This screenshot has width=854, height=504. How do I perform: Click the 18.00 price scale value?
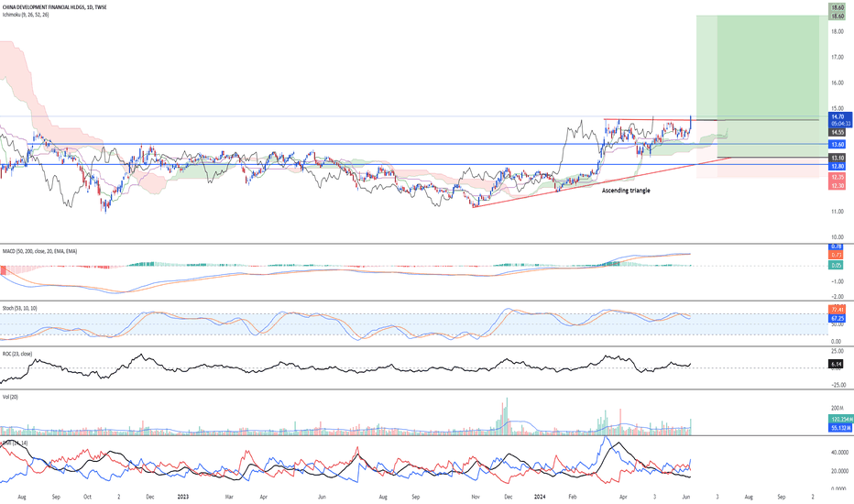point(838,31)
